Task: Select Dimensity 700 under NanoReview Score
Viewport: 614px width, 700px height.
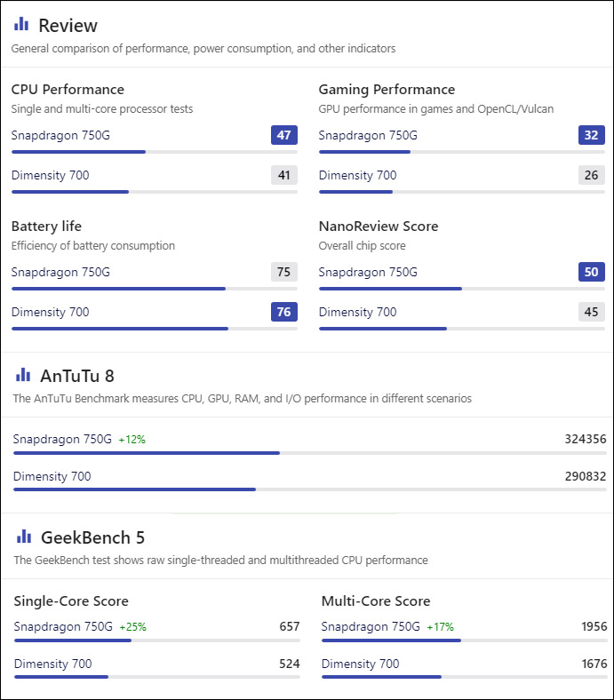Action: click(357, 312)
